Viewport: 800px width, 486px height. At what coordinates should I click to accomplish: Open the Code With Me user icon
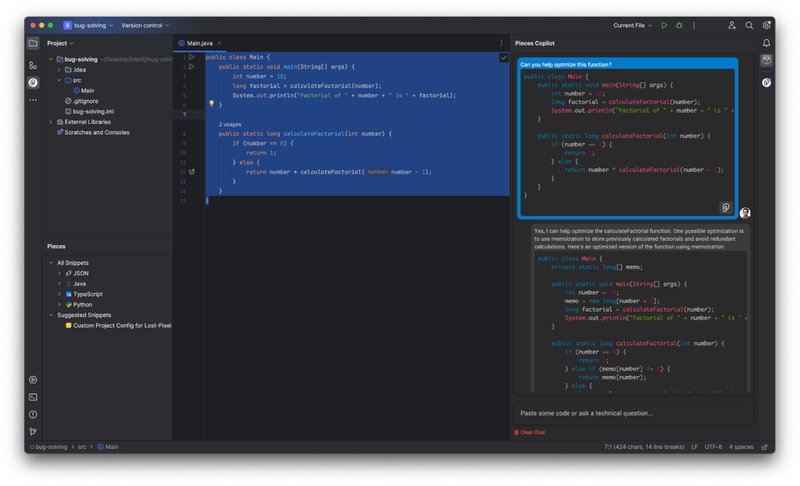[x=732, y=25]
